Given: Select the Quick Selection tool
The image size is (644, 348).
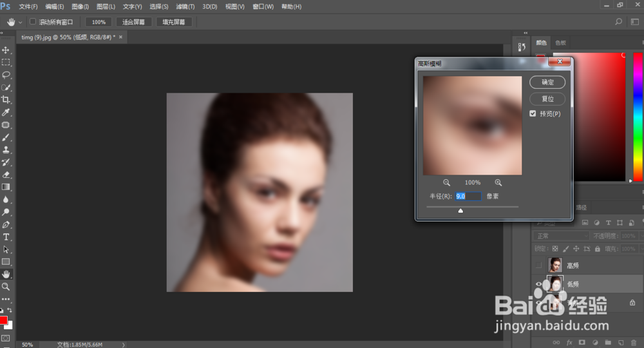Looking at the screenshot, I should tap(6, 88).
